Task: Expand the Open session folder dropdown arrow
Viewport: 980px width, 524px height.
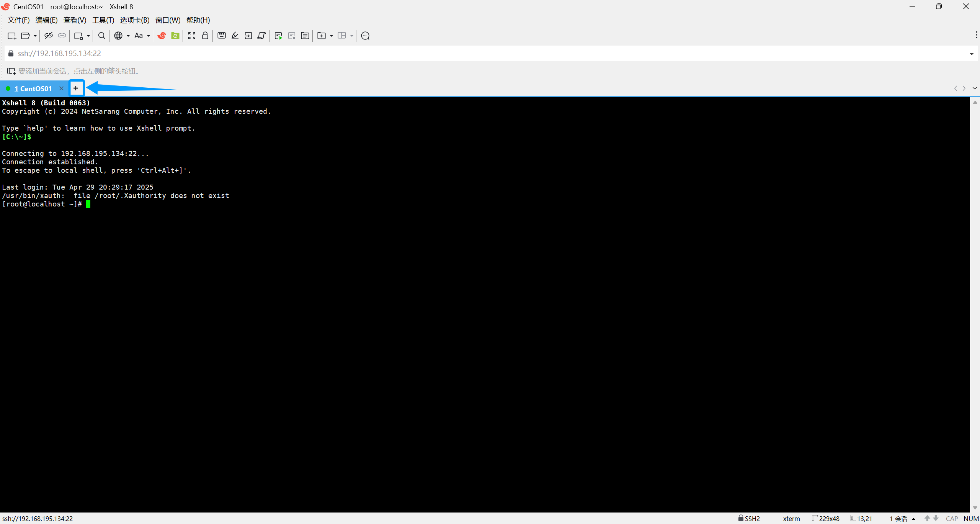Action: pyautogui.click(x=35, y=36)
